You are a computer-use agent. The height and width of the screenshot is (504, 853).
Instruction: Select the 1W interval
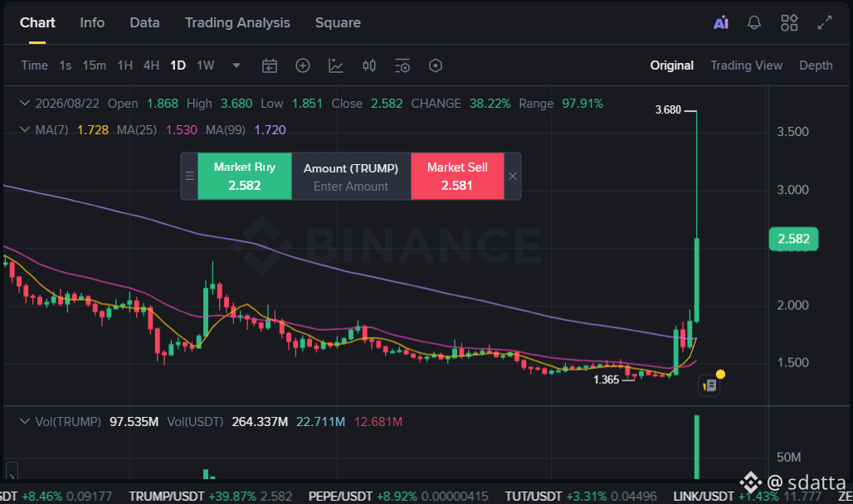[206, 65]
